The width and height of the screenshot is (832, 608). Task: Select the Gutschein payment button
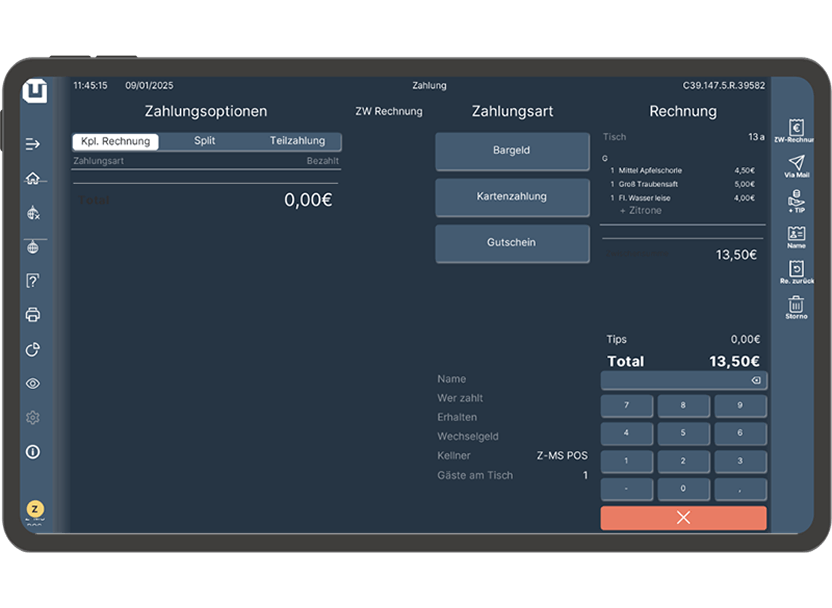[x=512, y=243]
